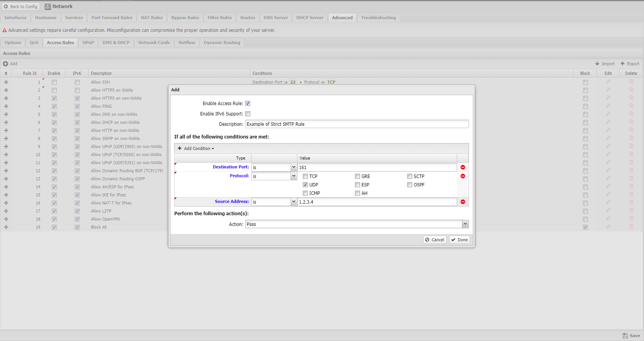Viewport: 644px width, 341px height.
Task: Remove the Destination Port condition
Action: (x=463, y=167)
